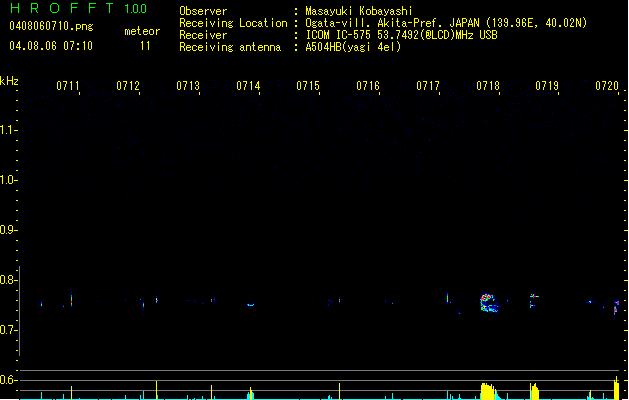Select observer name Masayuki Kobayashi
The width and height of the screenshot is (629, 400).
359,11
